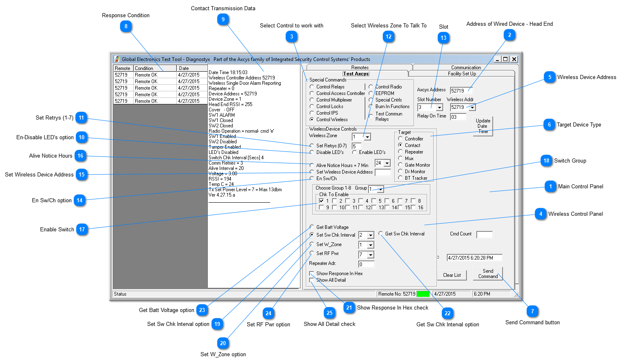Select Alive Notice Hours + 7 Min option
Viewport: 623px width, 364px height.
[x=312, y=165]
